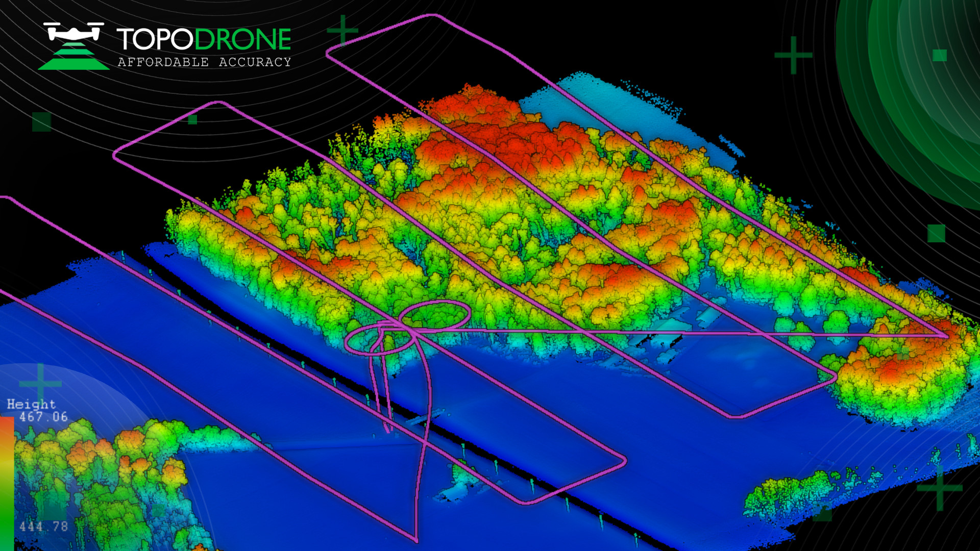This screenshot has height=551, width=980.
Task: Click the green plus above the Height label
Action: click(x=40, y=383)
